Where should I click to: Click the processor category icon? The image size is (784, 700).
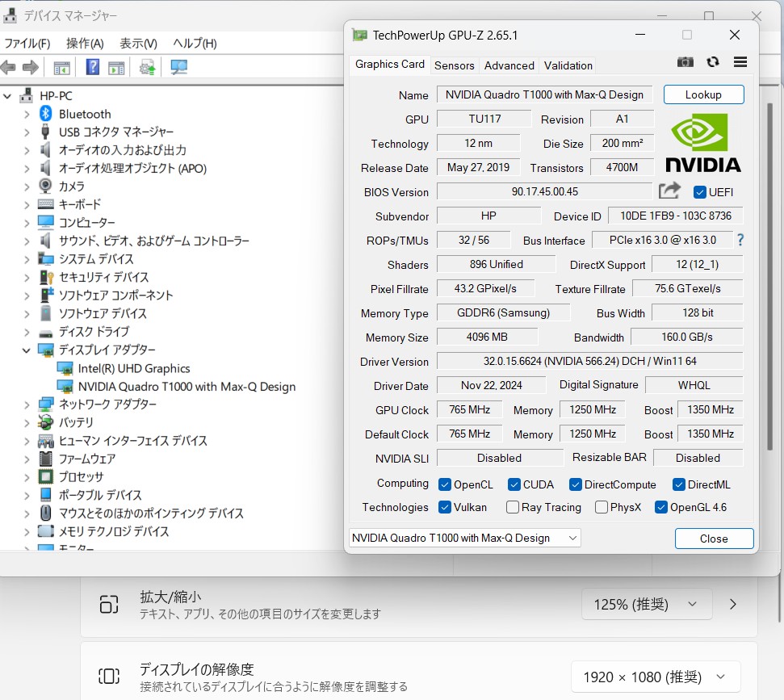[45, 476]
